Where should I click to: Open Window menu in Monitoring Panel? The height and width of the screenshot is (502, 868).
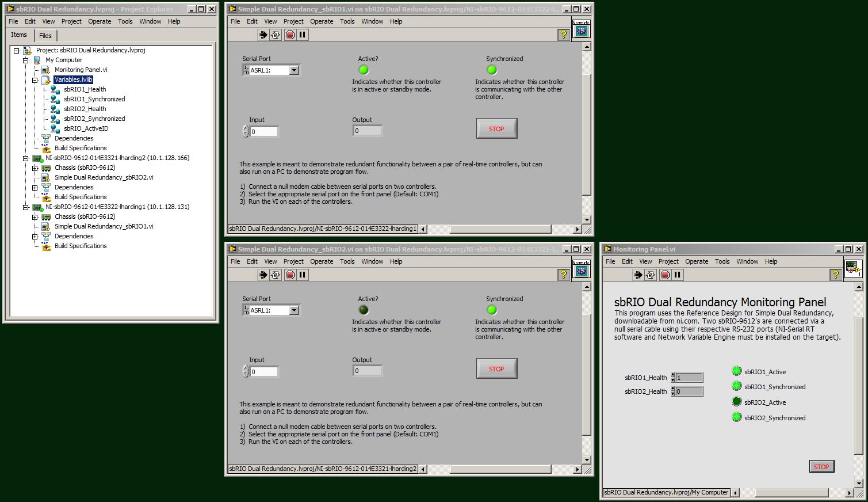tap(747, 261)
